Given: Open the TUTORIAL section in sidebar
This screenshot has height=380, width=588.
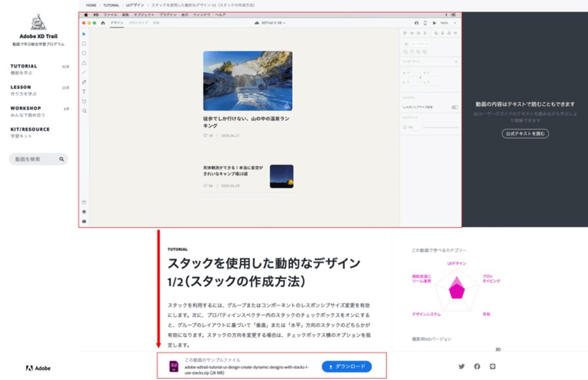Looking at the screenshot, I should (39, 69).
